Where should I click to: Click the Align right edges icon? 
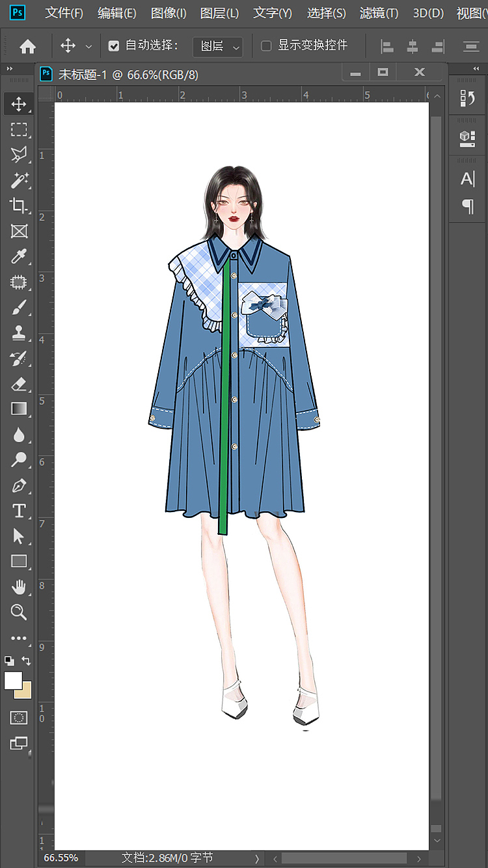point(438,46)
